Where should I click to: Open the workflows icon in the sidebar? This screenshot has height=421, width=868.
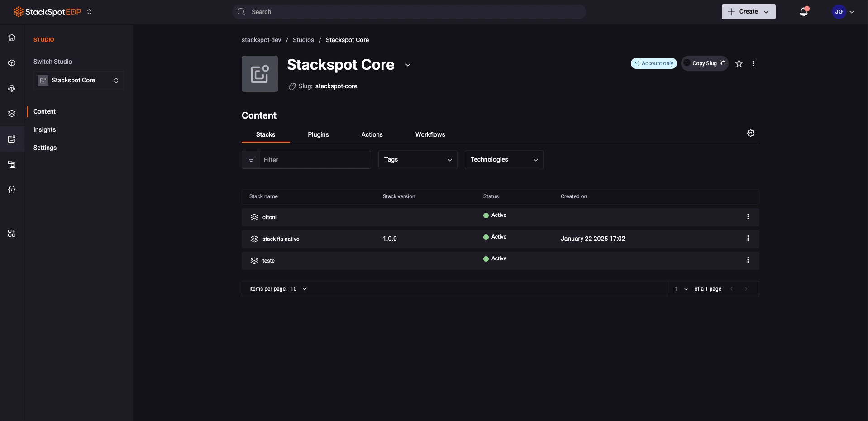[12, 88]
